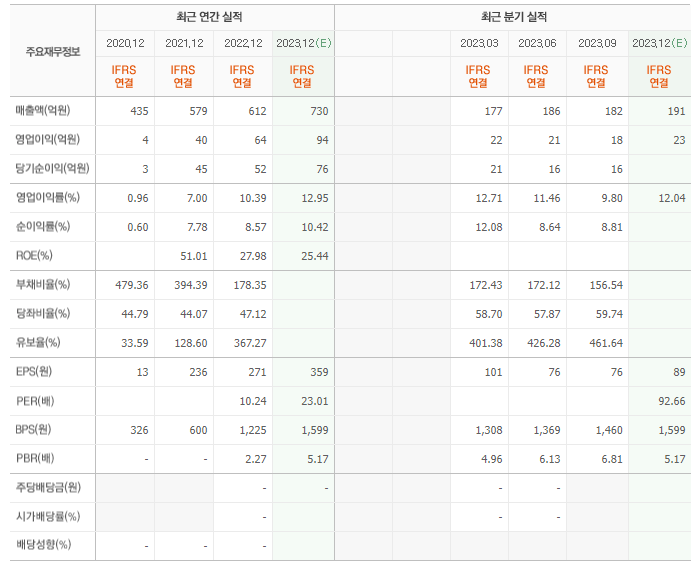Image resolution: width=696 pixels, height=565 pixels.
Task: Click the reserve ratio value 367.27
Action: coord(250,343)
